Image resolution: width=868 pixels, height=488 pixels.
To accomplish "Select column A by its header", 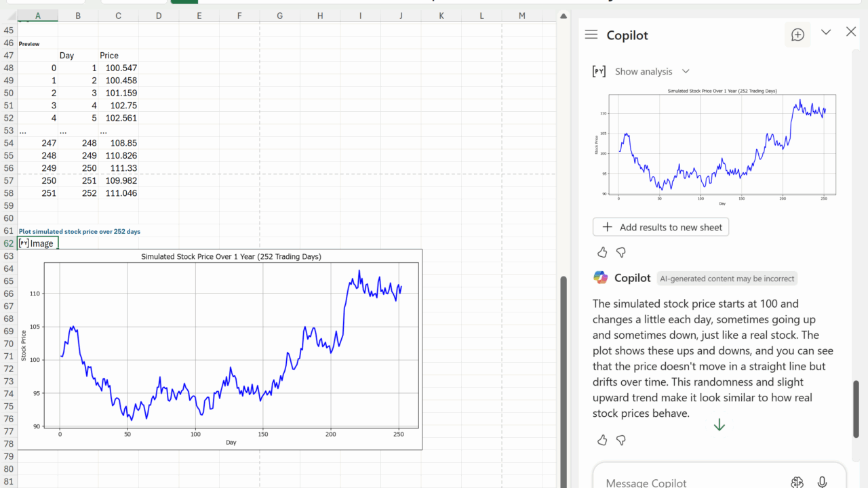I will click(38, 16).
